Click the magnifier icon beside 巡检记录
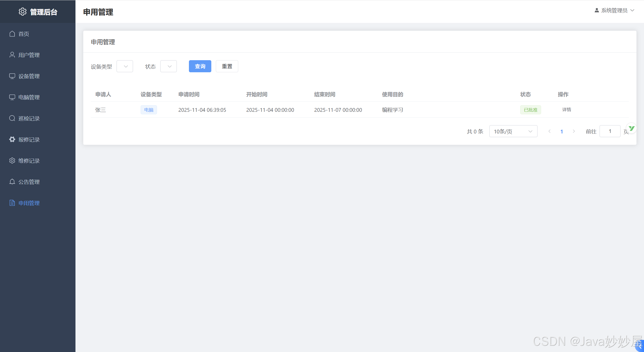 12,118
